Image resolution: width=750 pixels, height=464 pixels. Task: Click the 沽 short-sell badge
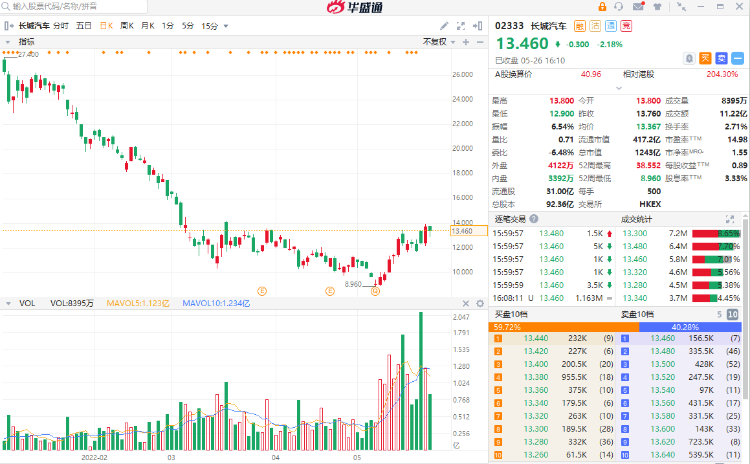point(595,26)
